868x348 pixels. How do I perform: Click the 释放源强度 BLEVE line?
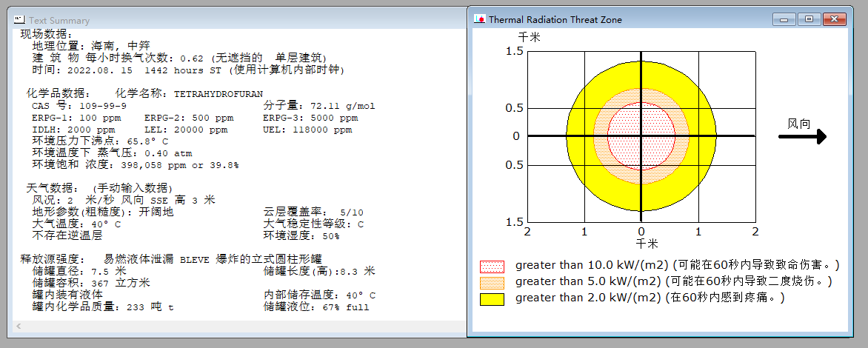[x=171, y=259]
